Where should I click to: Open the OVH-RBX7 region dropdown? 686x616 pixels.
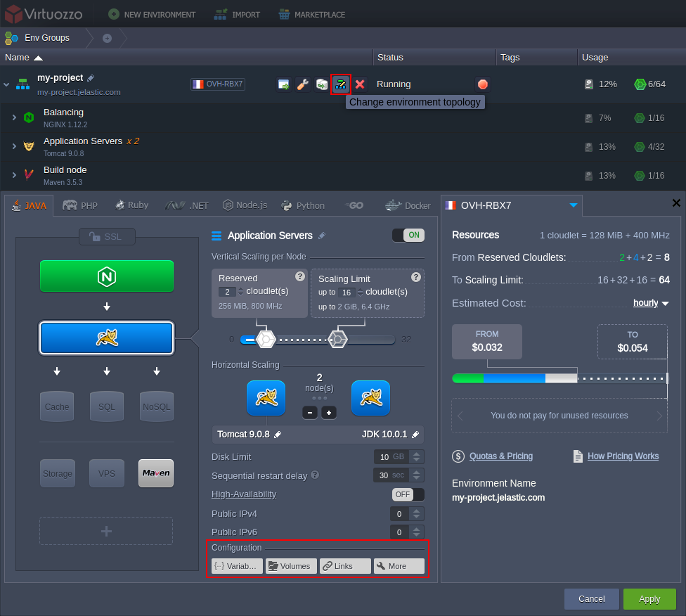573,205
